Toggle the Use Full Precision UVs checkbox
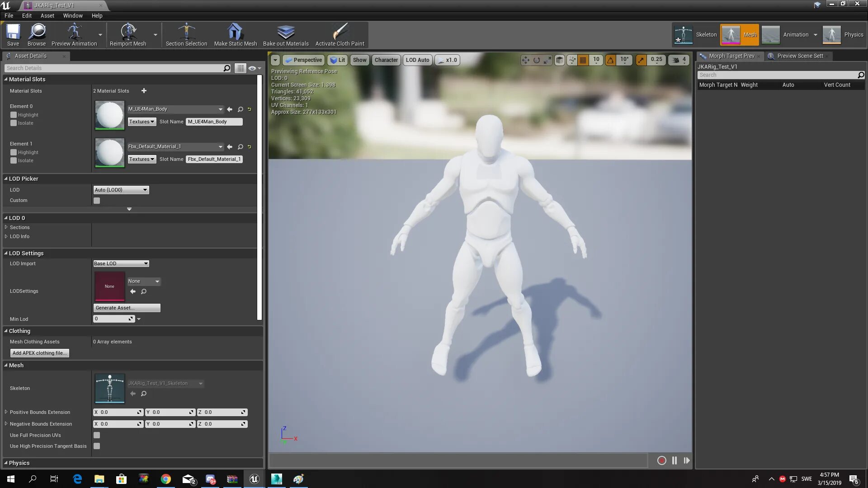The height and width of the screenshot is (488, 868). pos(97,435)
